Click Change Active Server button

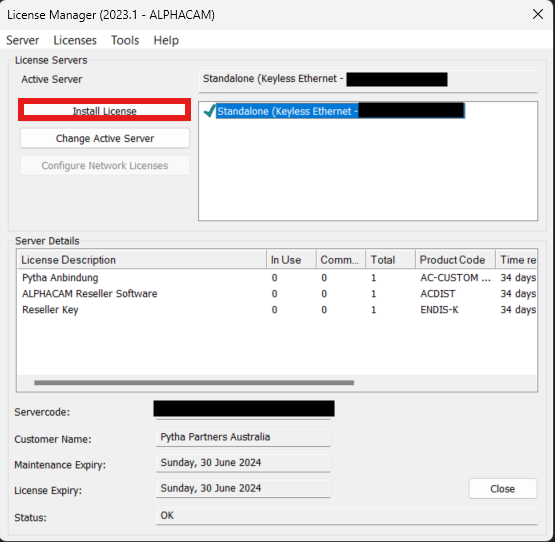point(105,138)
